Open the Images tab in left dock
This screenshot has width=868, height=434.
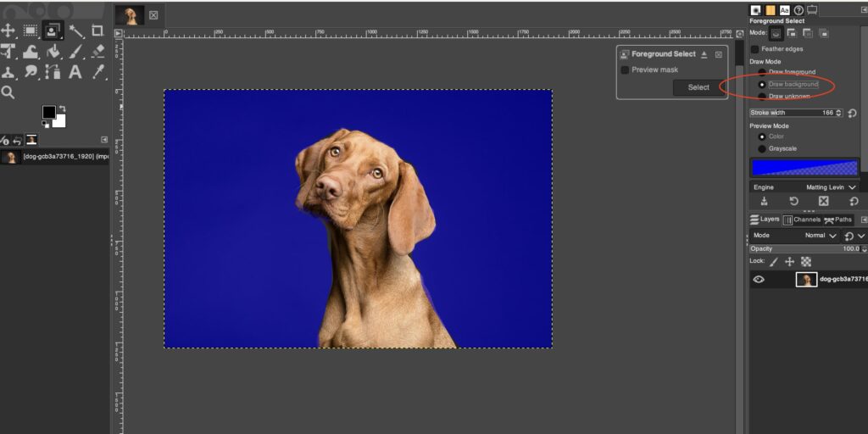pos(31,140)
